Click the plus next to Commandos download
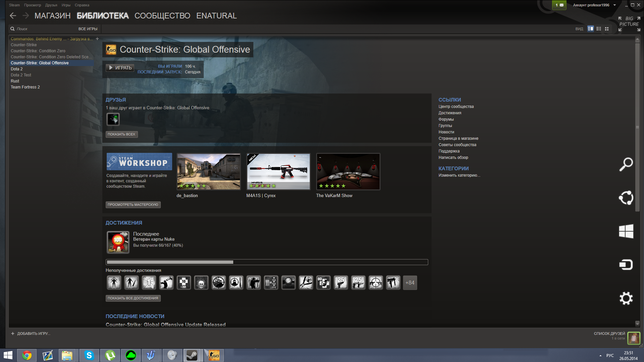This screenshot has width=644, height=362. pos(97,39)
